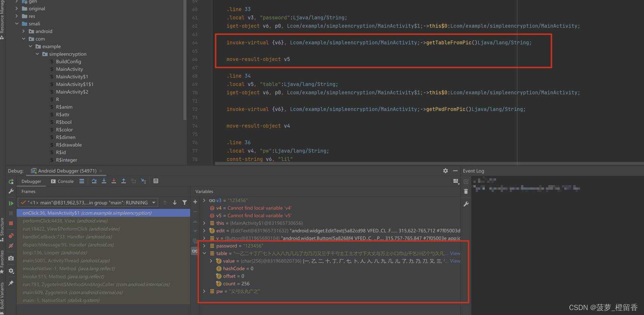Select handleCallback:733 Handler stack frame
644x315 pixels.
pos(104,237)
